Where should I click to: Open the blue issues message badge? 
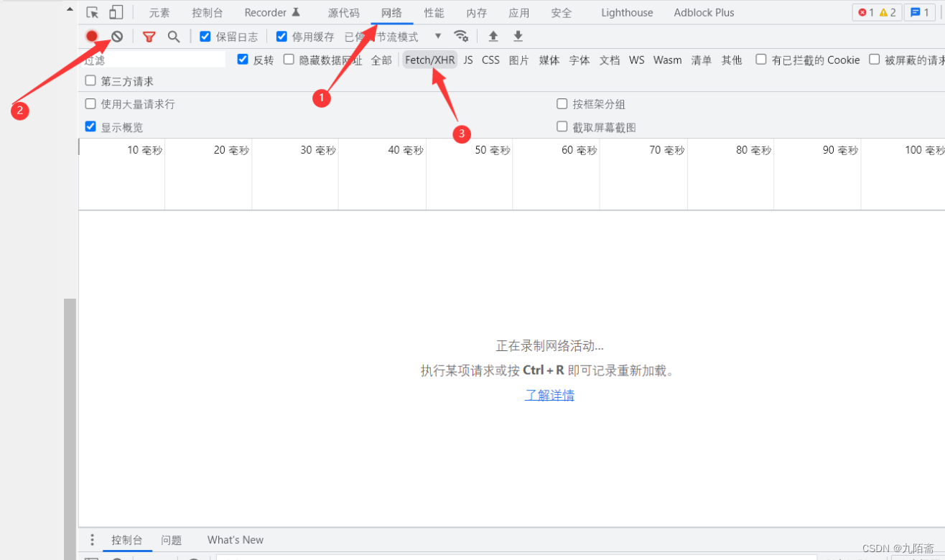click(920, 12)
